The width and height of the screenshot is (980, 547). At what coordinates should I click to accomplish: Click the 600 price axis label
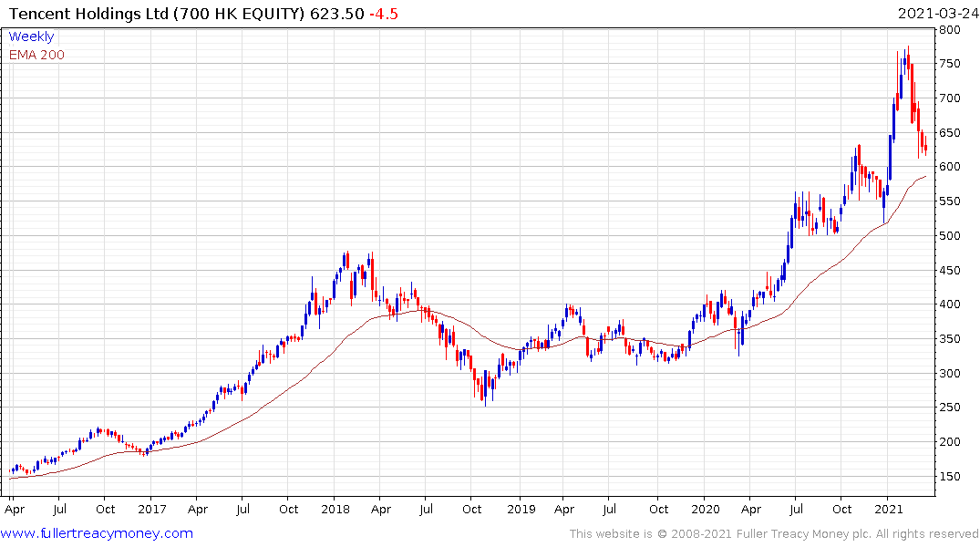tap(950, 167)
